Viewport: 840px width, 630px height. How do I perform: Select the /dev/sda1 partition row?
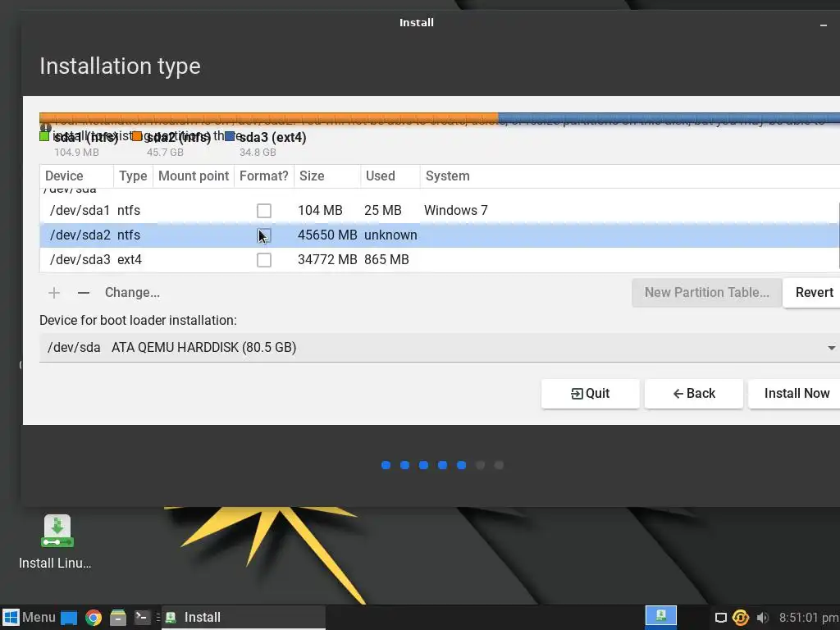pos(440,211)
